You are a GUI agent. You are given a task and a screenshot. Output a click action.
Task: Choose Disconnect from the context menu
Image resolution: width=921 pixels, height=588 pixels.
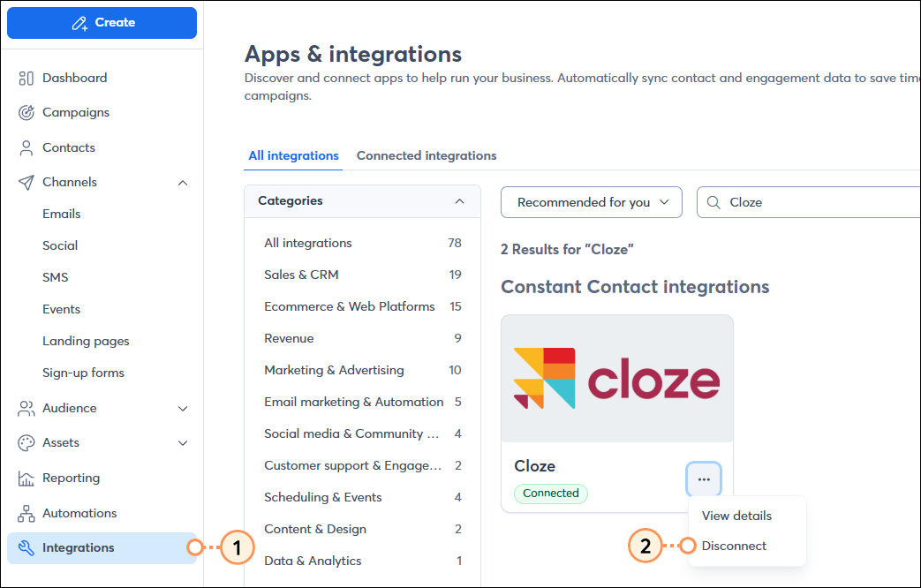[734, 546]
